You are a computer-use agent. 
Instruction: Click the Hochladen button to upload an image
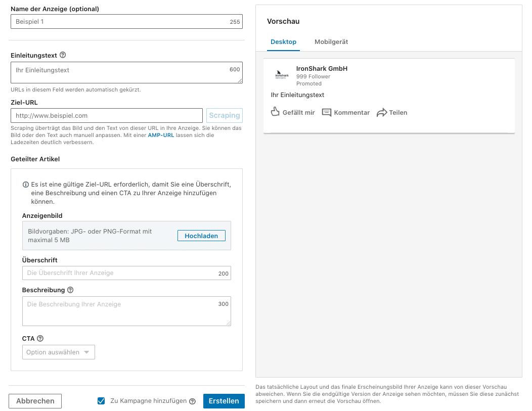click(201, 235)
